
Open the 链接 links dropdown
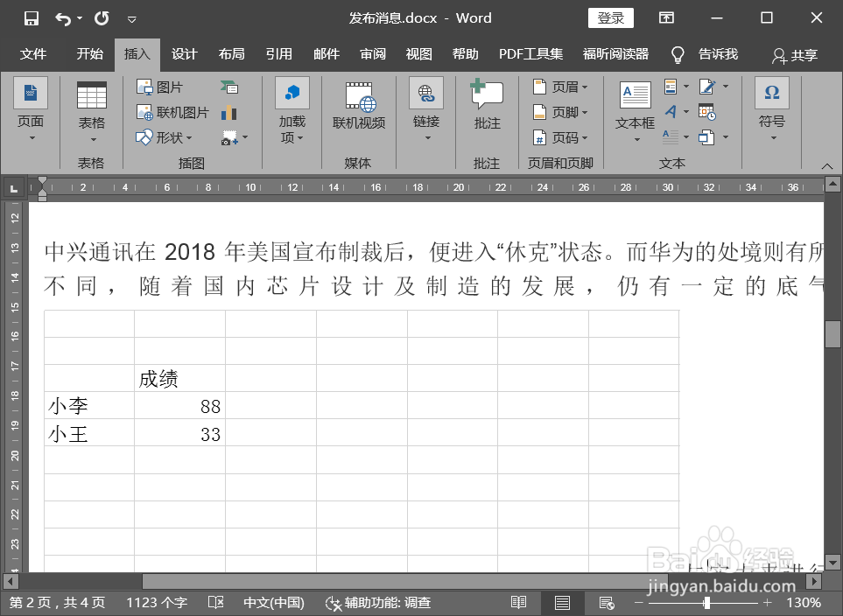click(426, 109)
